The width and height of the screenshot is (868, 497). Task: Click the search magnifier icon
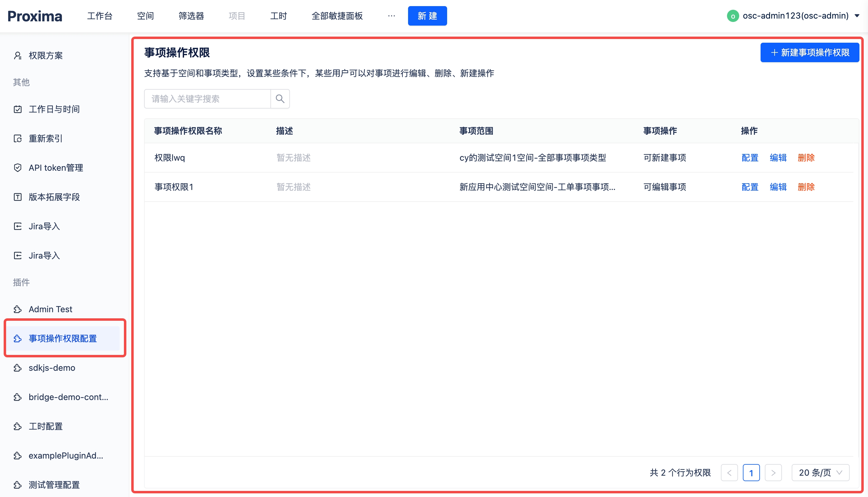(x=280, y=99)
